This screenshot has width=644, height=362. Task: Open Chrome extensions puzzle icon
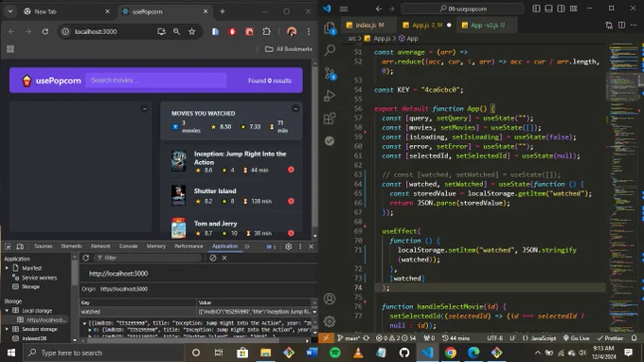pos(266,31)
